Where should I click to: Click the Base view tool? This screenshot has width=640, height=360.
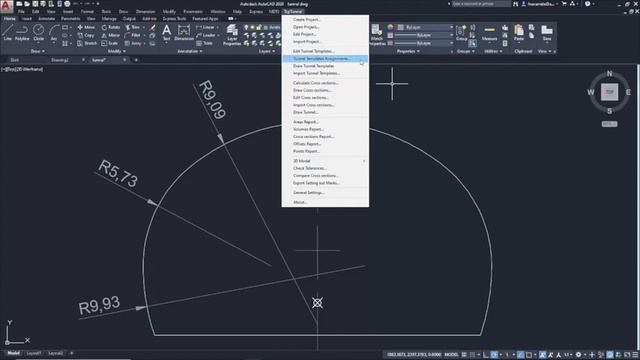[547, 33]
